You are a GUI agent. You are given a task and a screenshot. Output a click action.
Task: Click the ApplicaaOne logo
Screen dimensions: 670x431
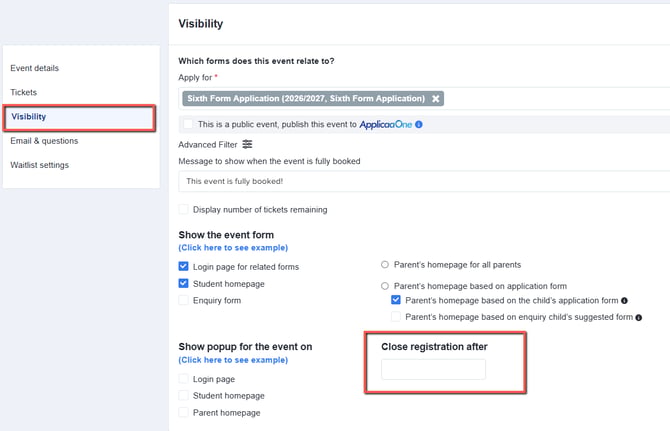385,124
